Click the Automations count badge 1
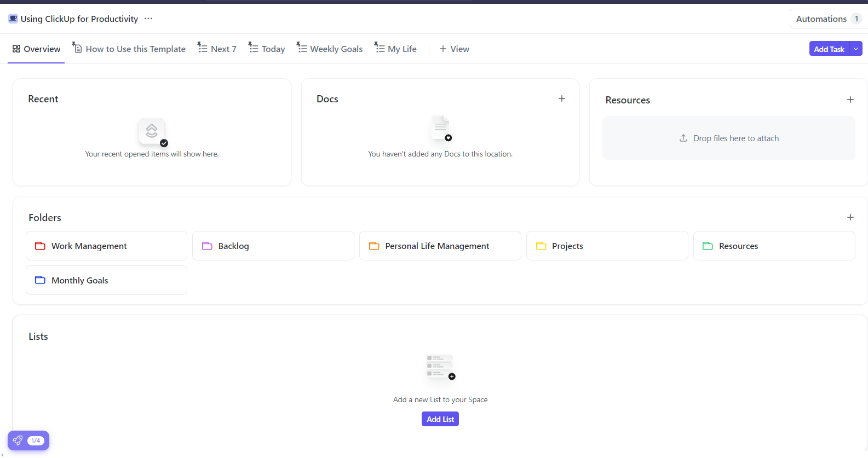 856,19
